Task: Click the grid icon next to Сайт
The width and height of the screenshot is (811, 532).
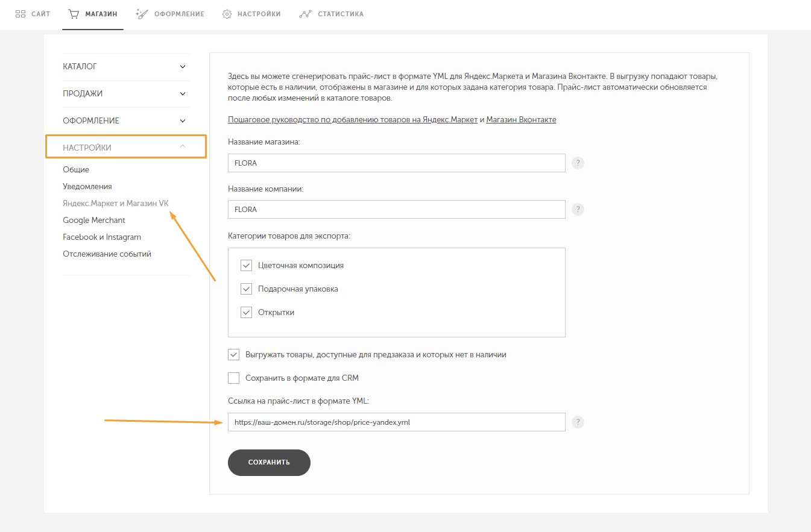Action: 20,14
